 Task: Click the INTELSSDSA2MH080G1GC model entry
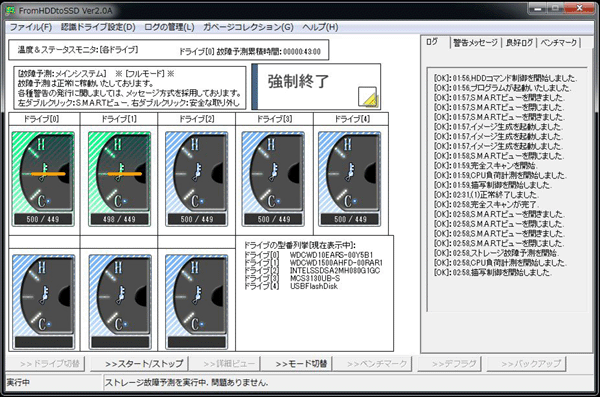pos(335,271)
